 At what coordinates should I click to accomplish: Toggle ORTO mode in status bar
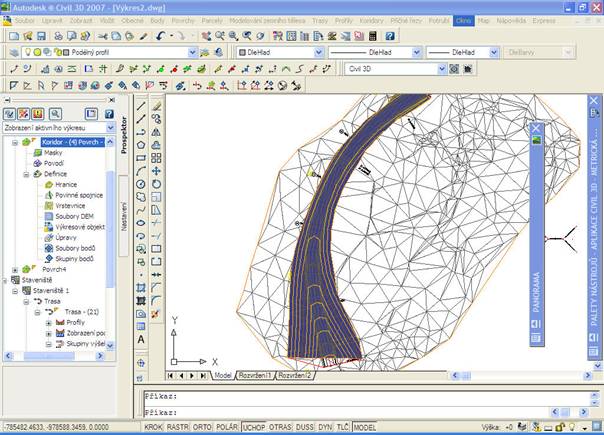(x=202, y=427)
